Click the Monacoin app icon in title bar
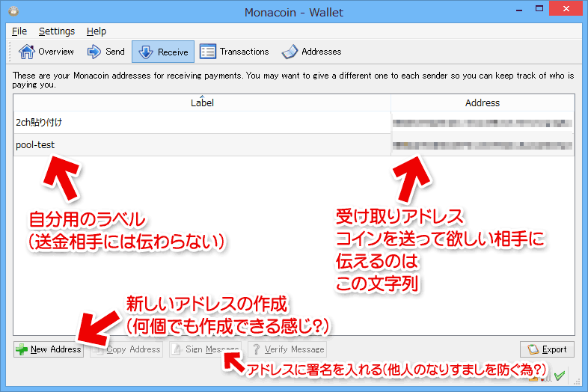588x392 pixels. pyautogui.click(x=13, y=11)
